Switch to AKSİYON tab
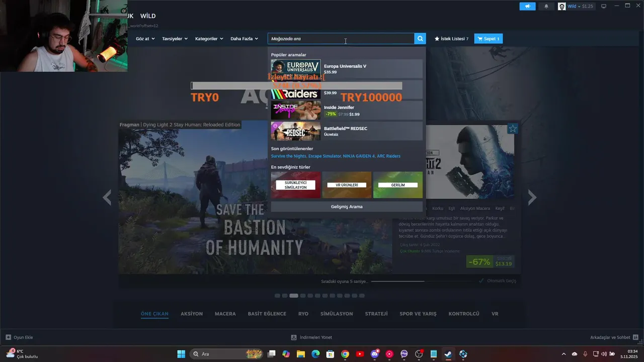Viewport: 644px width, 362px height. (192, 314)
